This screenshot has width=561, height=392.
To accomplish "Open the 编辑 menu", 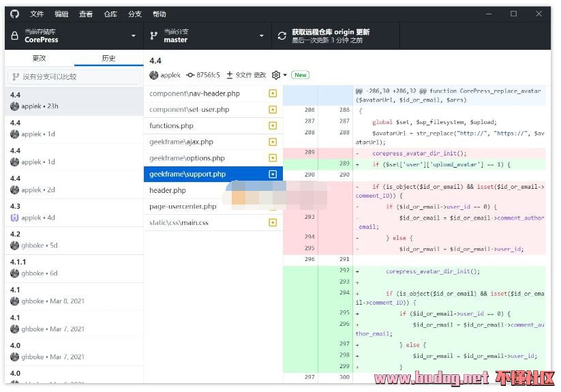I will coord(61,14).
